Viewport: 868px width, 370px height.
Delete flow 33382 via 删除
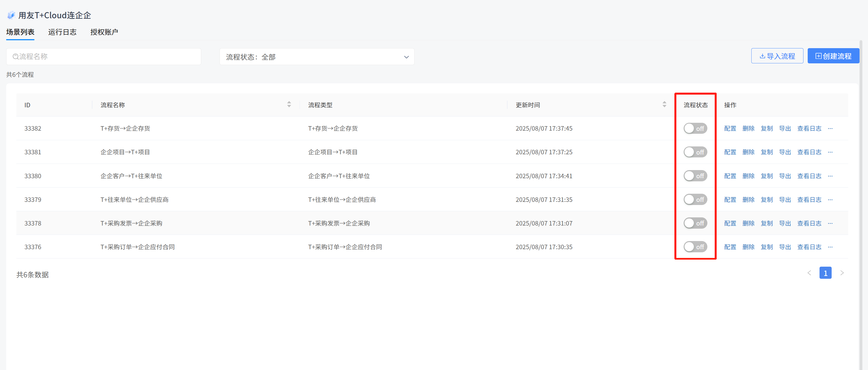pos(749,129)
